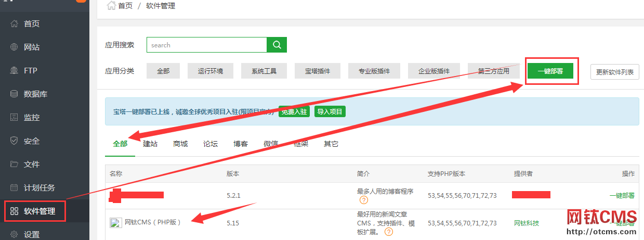This screenshot has width=644, height=240.
Task: Click 更新软件列表 button
Action: click(615, 72)
